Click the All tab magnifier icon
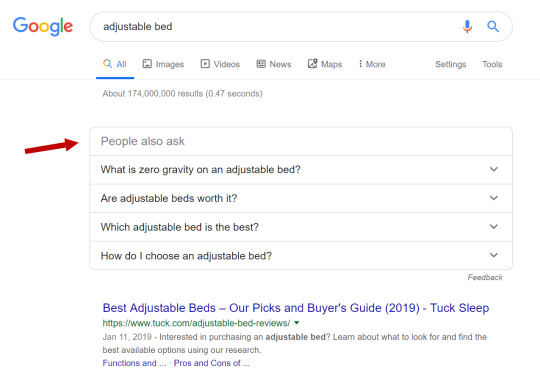The height and width of the screenshot is (386, 540). (x=107, y=63)
